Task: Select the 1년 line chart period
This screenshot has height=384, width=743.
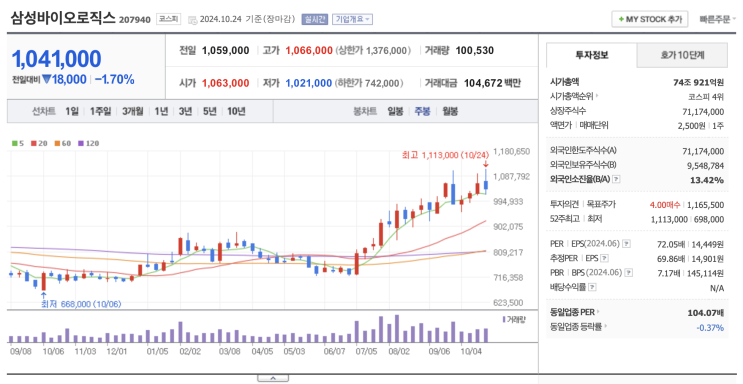Action: point(161,111)
